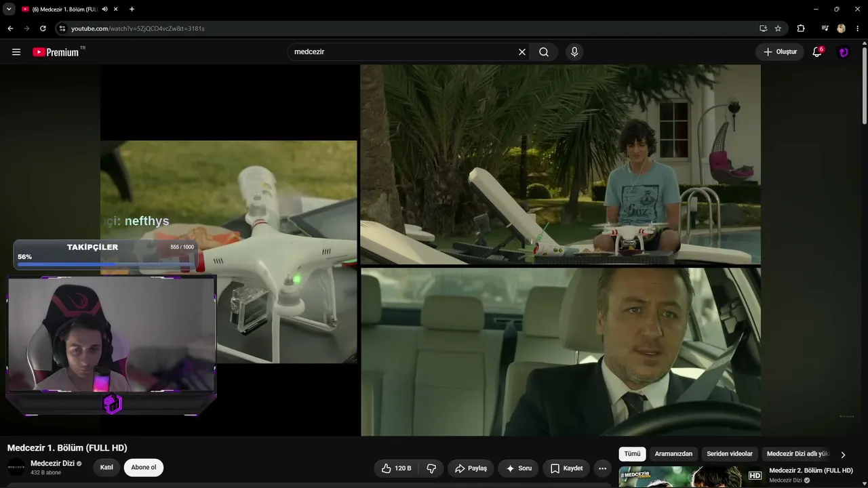Click the magnifier search button

544,52
